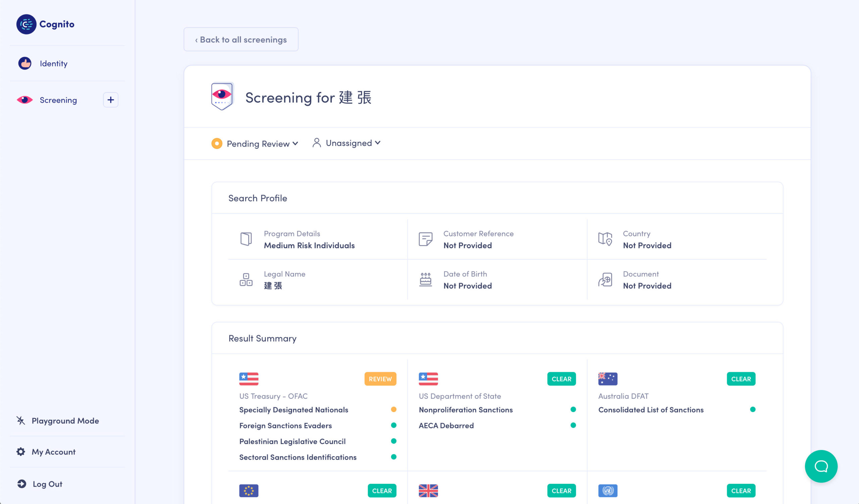Open My Account gear icon
This screenshot has height=504, width=859.
(x=21, y=452)
